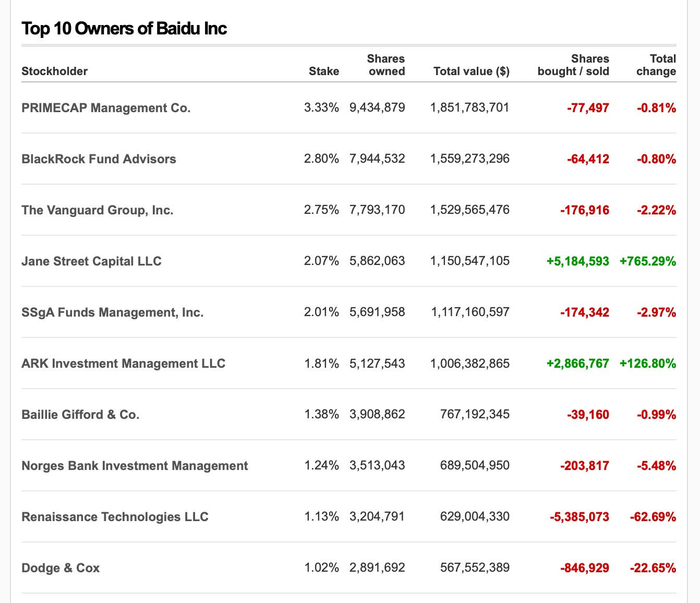Click total value 1,851,783,701

[x=470, y=108]
